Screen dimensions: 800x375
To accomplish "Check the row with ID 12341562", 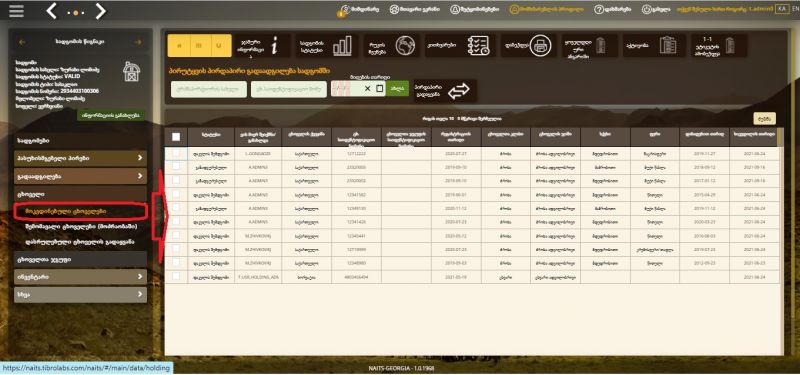I will (x=176, y=194).
